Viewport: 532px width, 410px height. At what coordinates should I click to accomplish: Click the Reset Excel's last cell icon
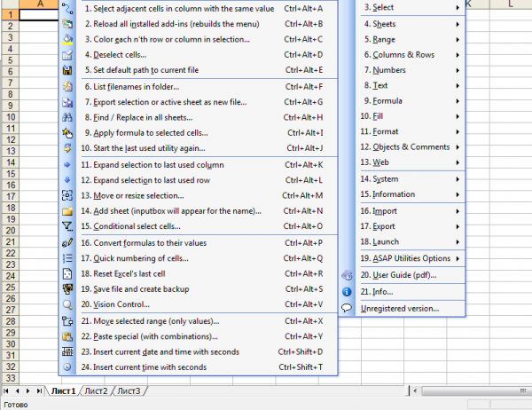(67, 274)
